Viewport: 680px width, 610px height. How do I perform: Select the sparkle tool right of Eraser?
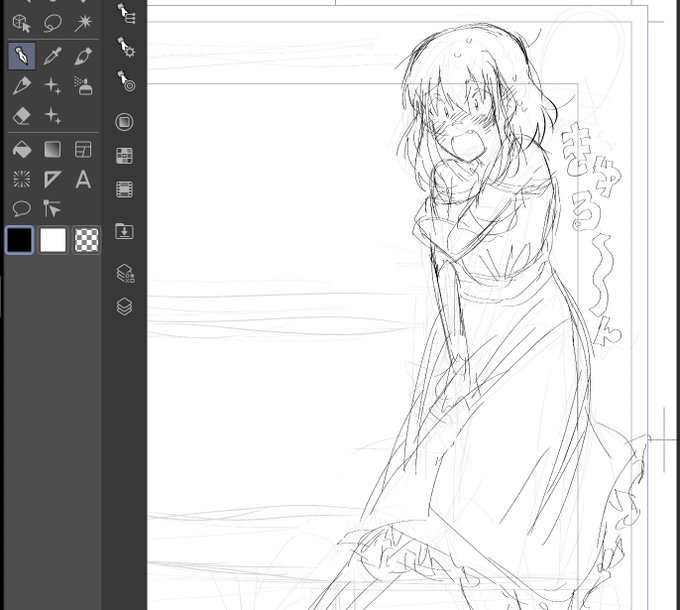[x=52, y=116]
